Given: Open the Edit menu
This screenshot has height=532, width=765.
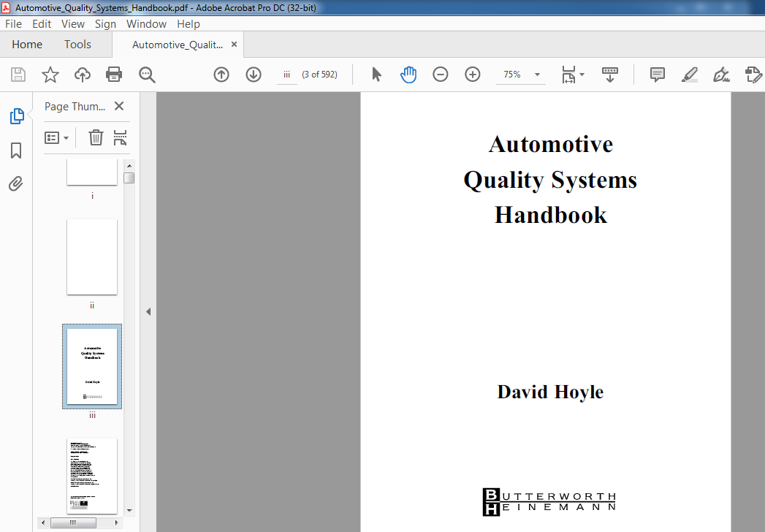Looking at the screenshot, I should pos(42,24).
